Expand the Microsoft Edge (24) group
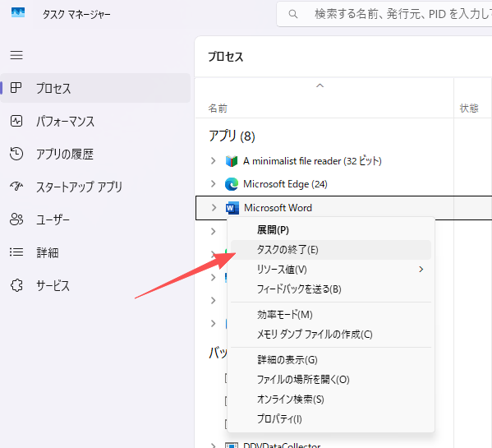 [214, 183]
